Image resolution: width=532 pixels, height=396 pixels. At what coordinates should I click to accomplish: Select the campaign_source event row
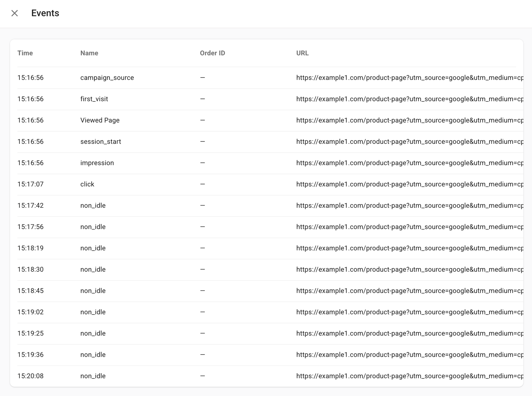tap(107, 78)
